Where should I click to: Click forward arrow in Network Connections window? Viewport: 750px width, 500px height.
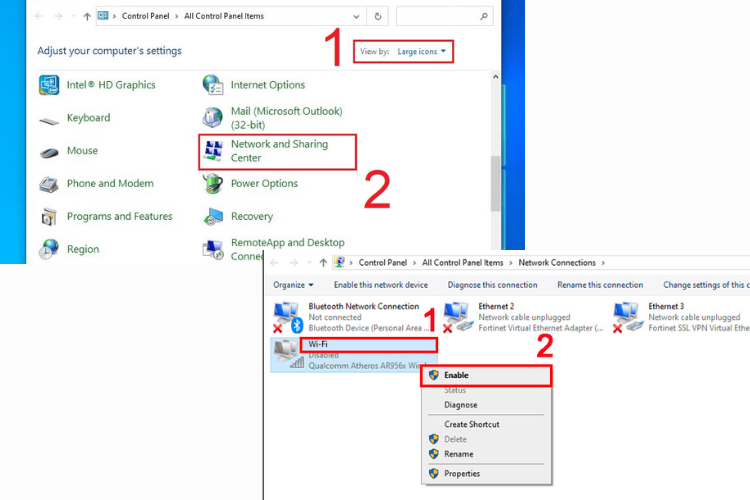[294, 263]
